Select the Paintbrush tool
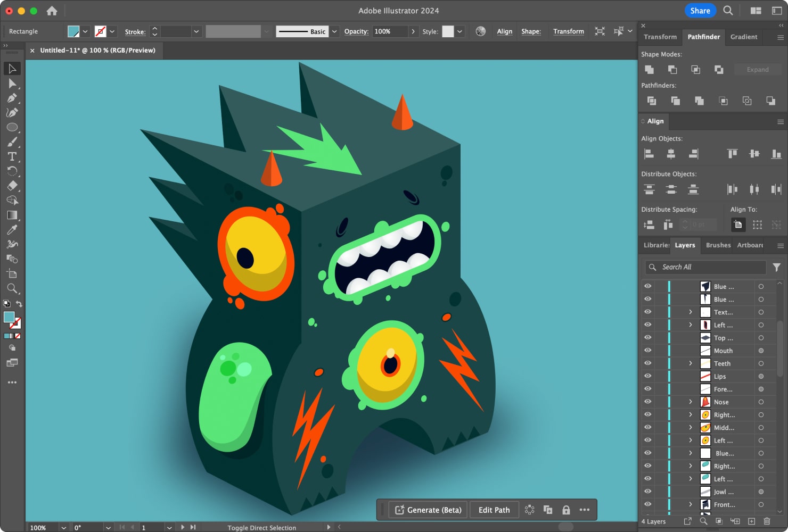Image resolution: width=788 pixels, height=532 pixels. pyautogui.click(x=12, y=142)
